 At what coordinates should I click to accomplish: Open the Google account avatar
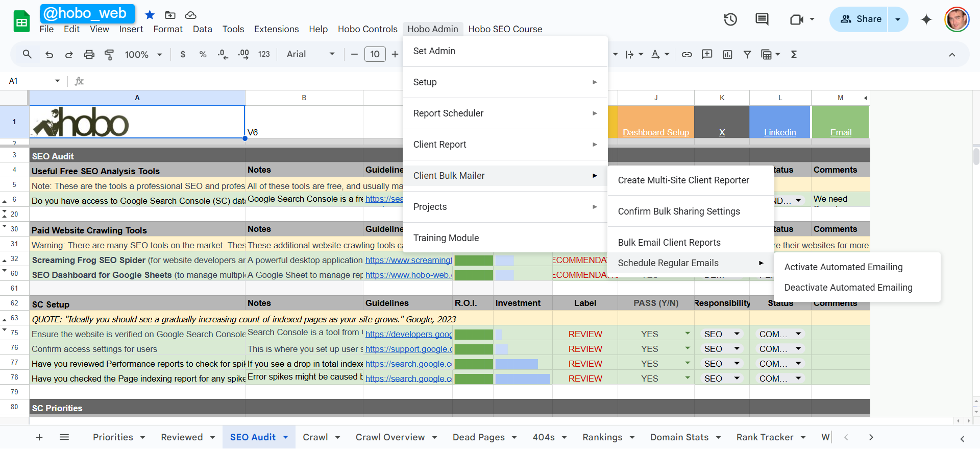957,19
